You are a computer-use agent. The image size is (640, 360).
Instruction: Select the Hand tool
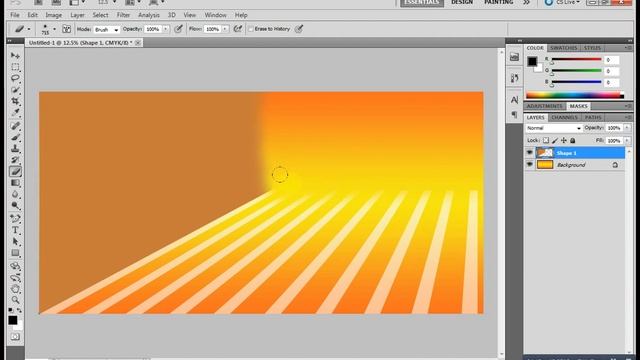coord(16,289)
